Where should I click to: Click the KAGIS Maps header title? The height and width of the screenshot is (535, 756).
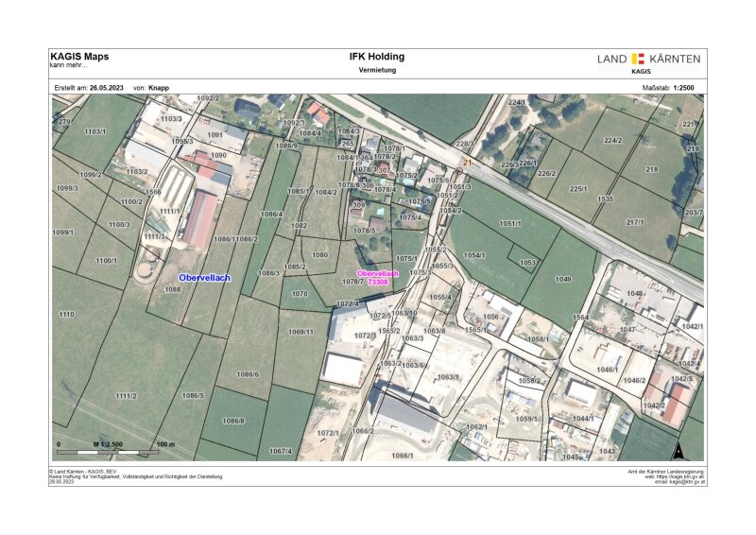coord(78,57)
